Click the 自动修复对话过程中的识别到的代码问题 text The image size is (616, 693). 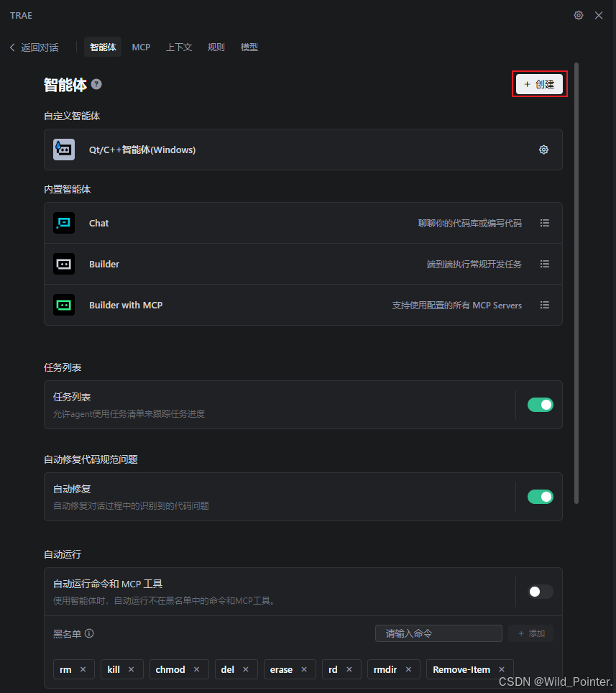131,506
